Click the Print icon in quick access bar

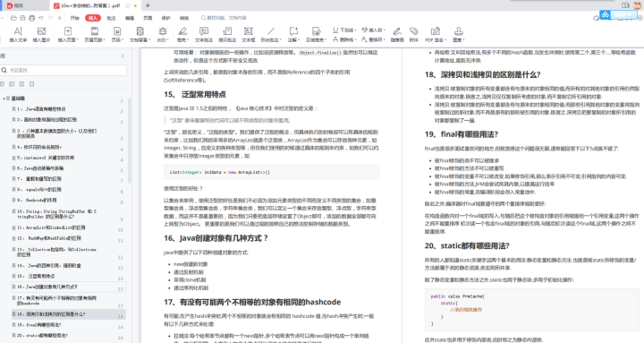(31, 18)
